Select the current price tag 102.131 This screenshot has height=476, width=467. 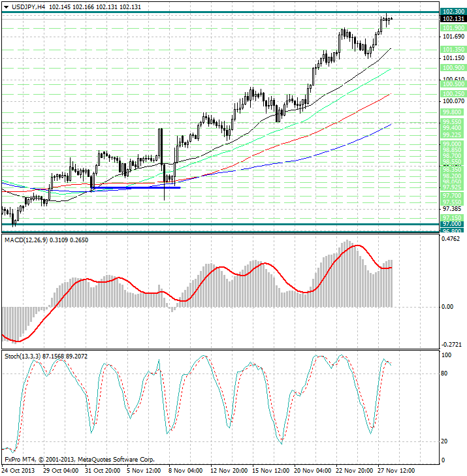pos(453,20)
